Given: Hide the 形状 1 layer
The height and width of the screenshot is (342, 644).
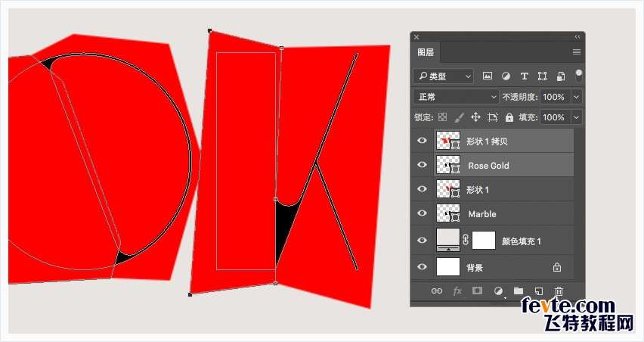Looking at the screenshot, I should pyautogui.click(x=422, y=189).
